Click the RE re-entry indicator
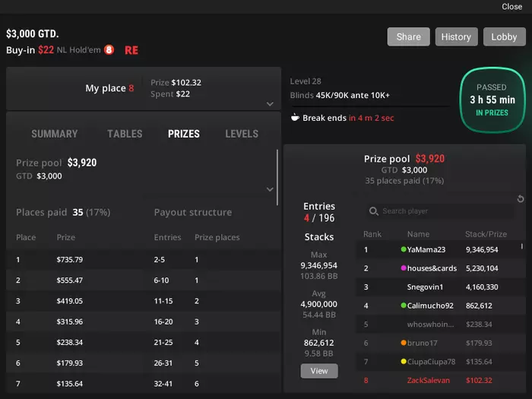Image resolution: width=532 pixels, height=399 pixels. coord(131,50)
